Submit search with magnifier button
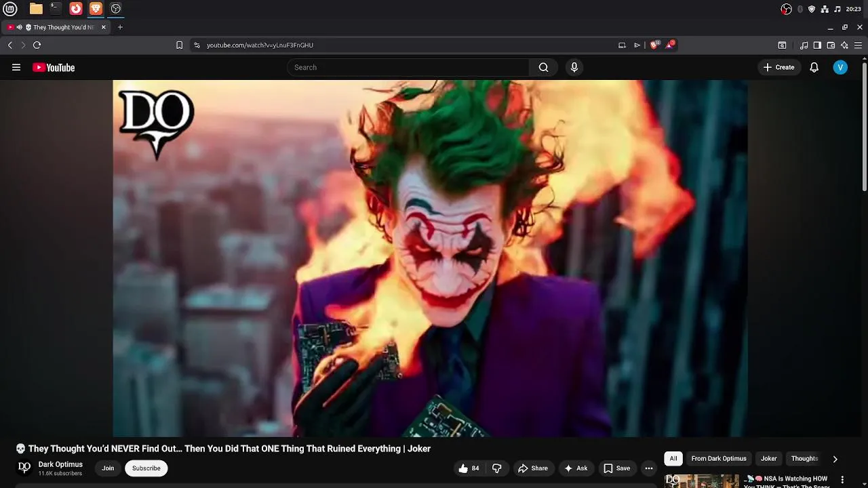 (x=543, y=67)
